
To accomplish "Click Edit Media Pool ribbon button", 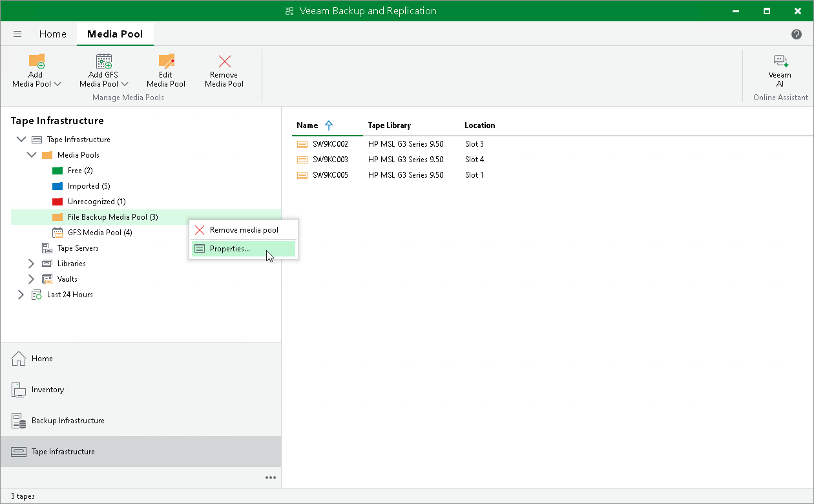I will pyautogui.click(x=166, y=70).
